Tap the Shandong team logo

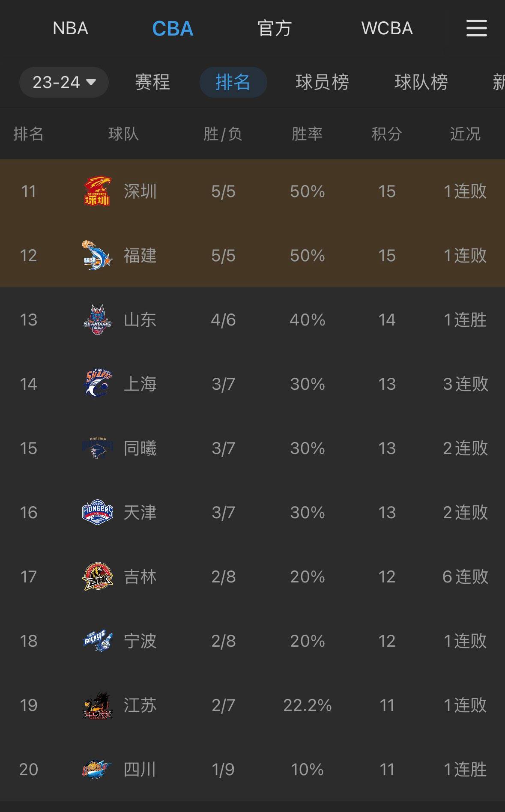click(97, 319)
